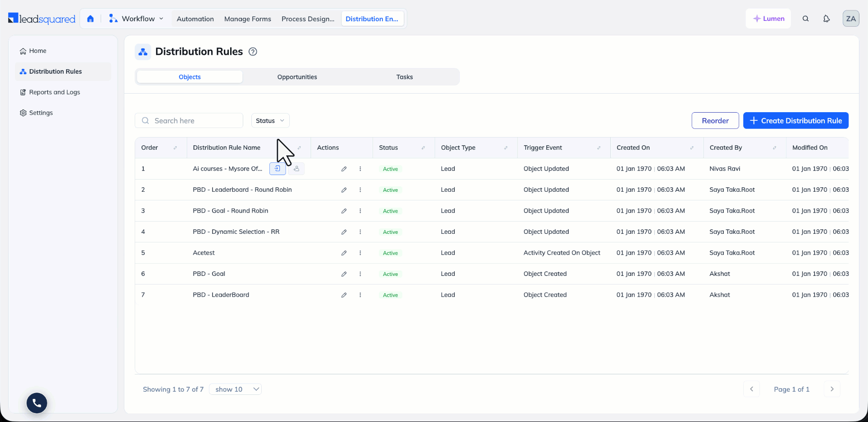Viewport: 868px width, 422px height.
Task: Expand the Workflow dropdown in the top bar
Action: point(137,19)
